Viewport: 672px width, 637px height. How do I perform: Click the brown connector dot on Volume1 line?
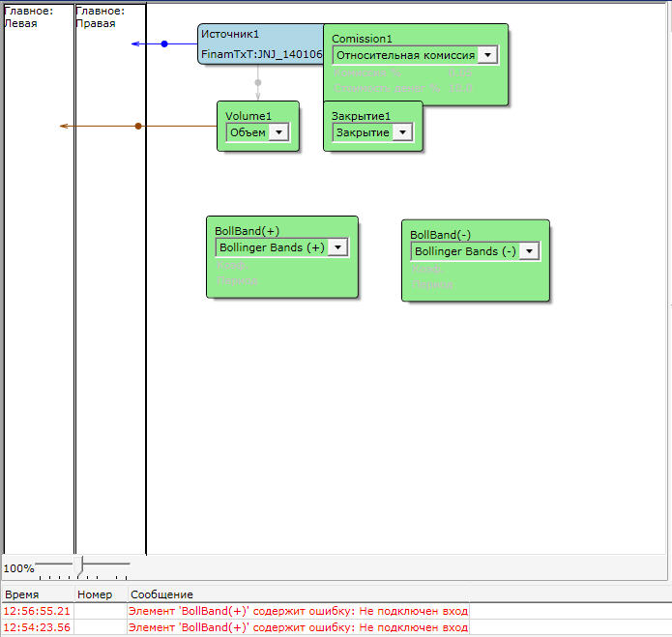tap(138, 126)
